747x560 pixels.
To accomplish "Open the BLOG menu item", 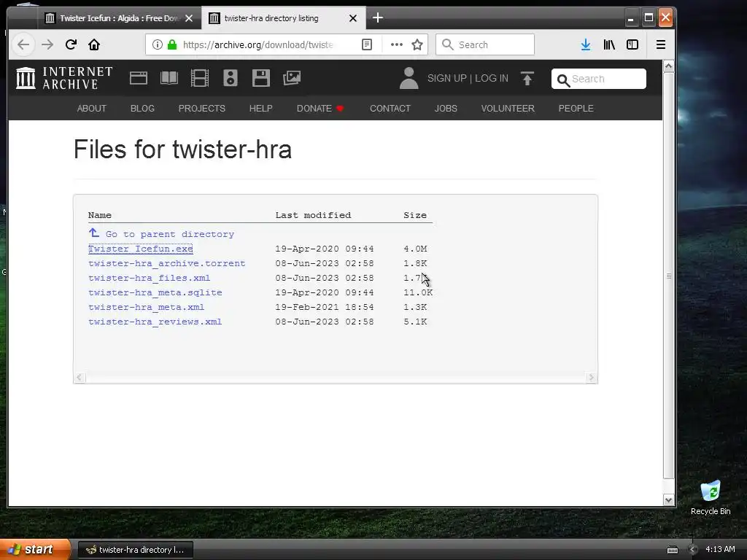I will (142, 109).
